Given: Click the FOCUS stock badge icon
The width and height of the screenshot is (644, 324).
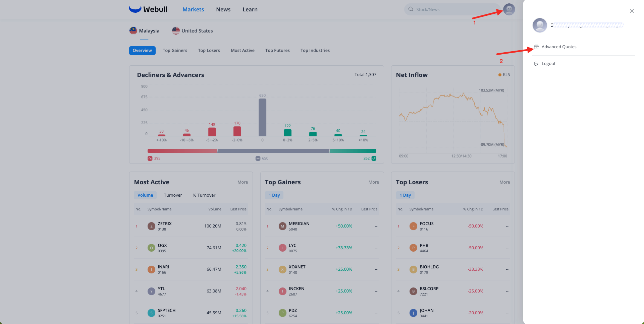Looking at the screenshot, I should pos(413,226).
